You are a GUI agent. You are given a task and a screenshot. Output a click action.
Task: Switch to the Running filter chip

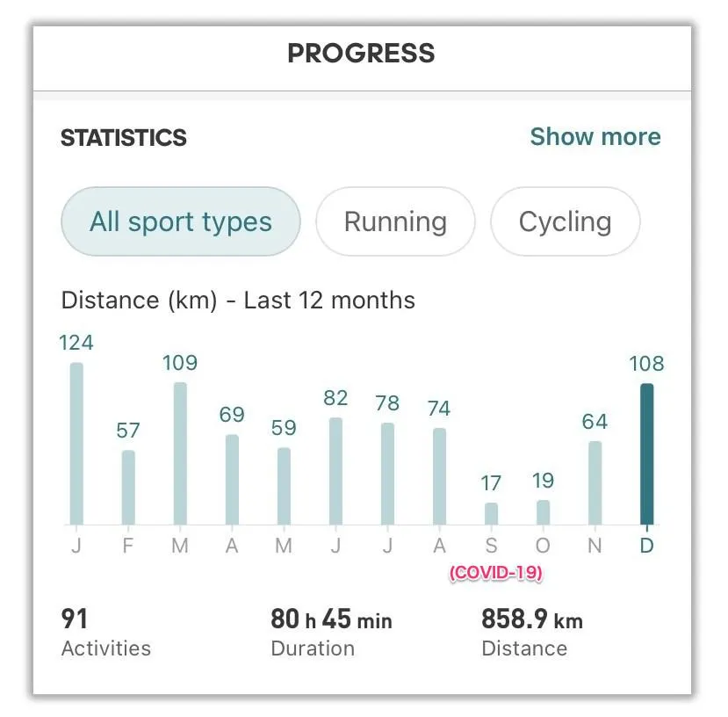click(395, 221)
